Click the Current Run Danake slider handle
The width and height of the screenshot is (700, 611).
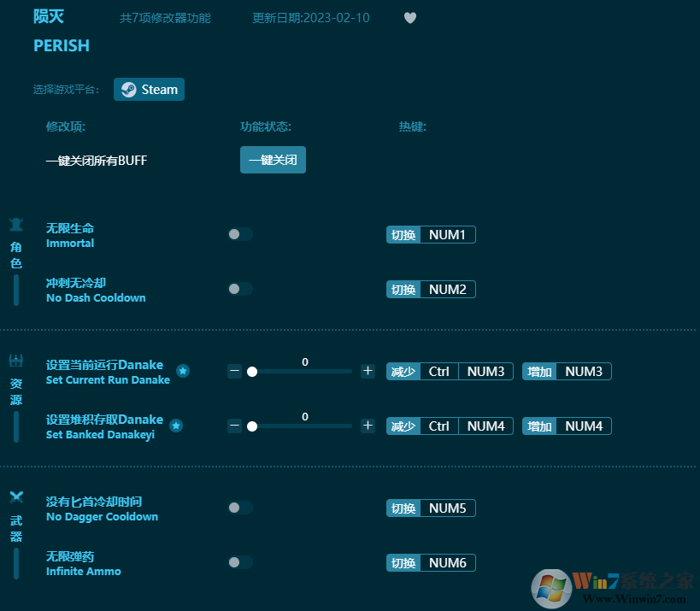coord(252,372)
